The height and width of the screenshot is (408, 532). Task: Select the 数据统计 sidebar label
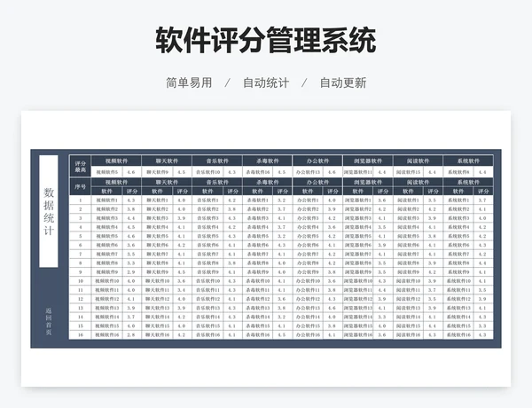click(49, 211)
